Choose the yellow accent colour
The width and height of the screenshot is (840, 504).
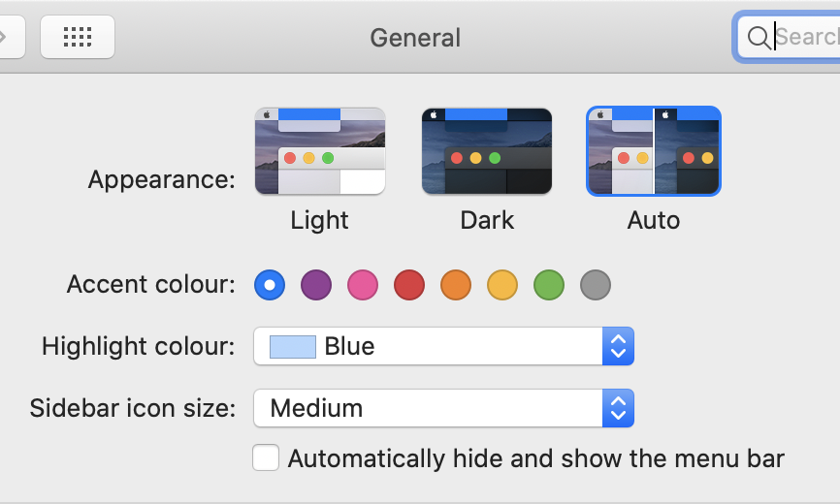click(x=502, y=285)
